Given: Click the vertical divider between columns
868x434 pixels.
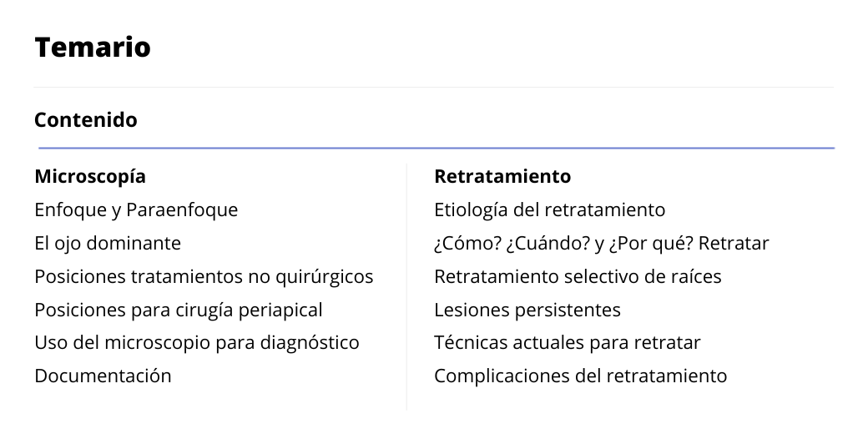Looking at the screenshot, I should 406,287.
